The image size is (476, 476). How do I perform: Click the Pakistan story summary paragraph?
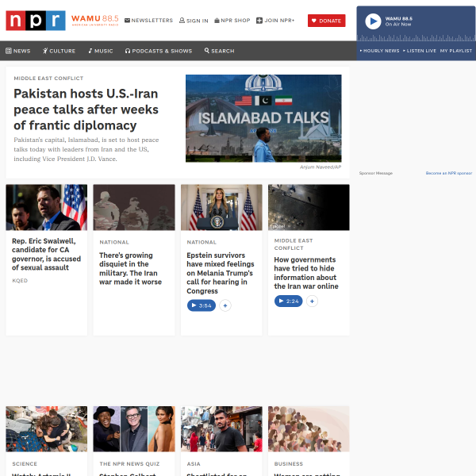86,149
